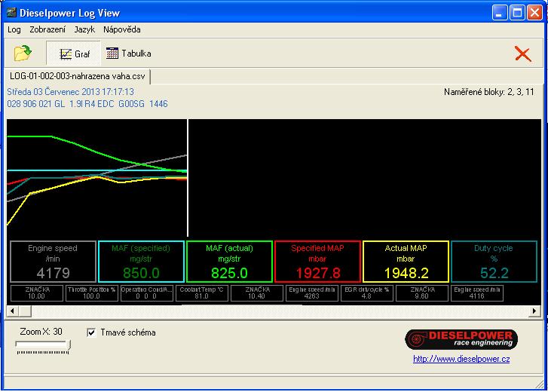548x392 pixels.
Task: Select the Engine speed 4179 channel box
Action: click(53, 262)
